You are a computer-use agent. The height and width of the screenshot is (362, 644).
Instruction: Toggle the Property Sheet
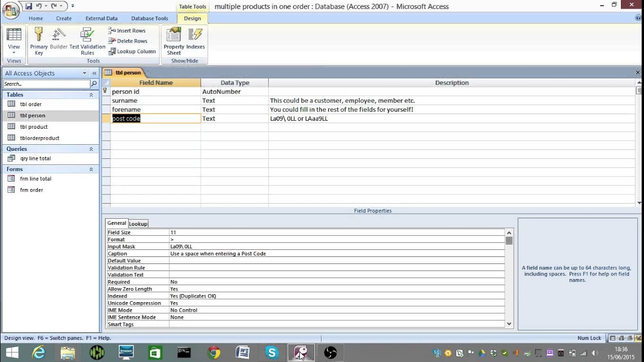[174, 42]
